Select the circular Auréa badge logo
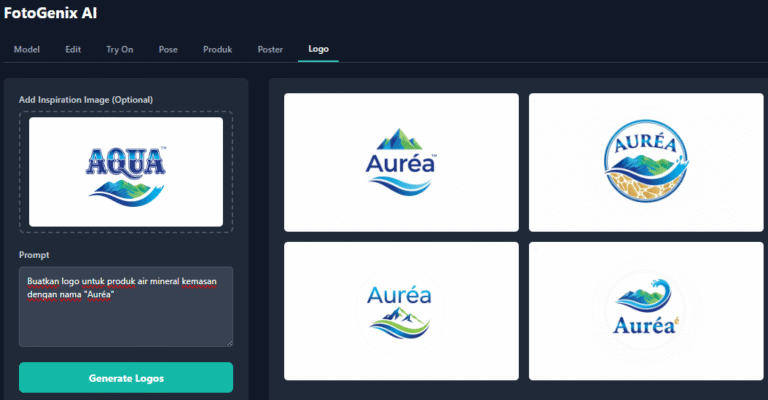The image size is (768, 400). click(x=646, y=162)
